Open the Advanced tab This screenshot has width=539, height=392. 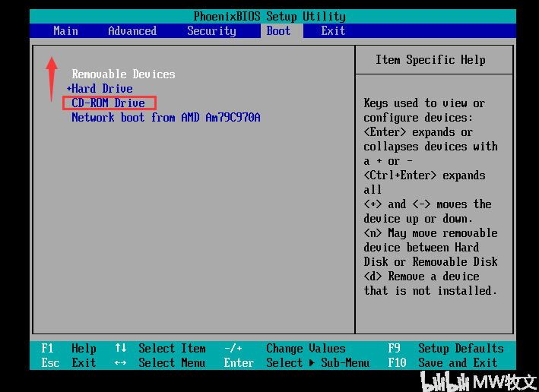(132, 31)
